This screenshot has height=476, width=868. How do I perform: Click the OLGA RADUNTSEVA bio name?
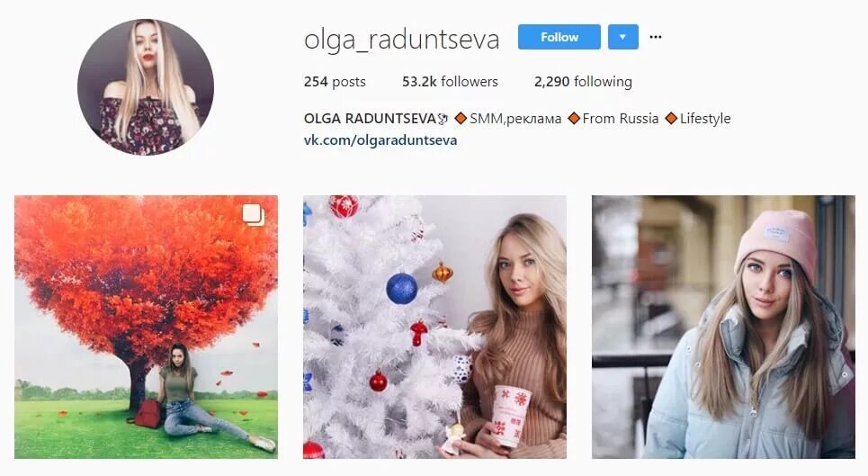370,119
